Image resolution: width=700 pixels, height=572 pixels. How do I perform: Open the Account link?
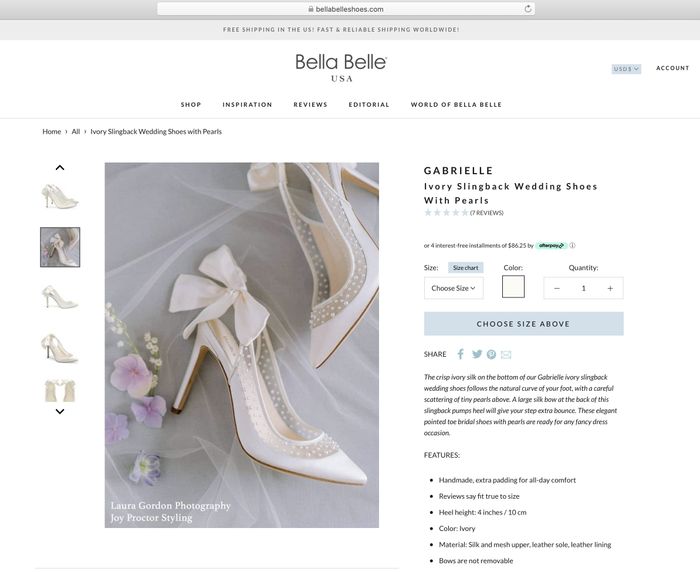(672, 68)
